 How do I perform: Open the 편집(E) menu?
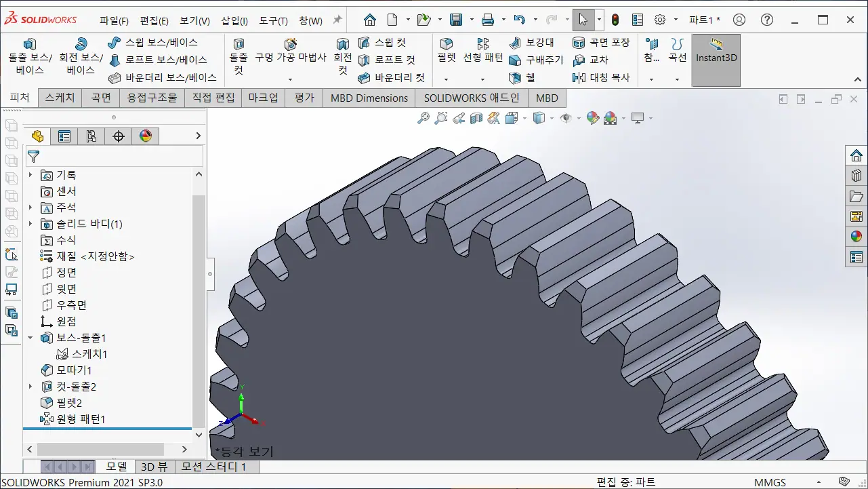click(x=154, y=21)
